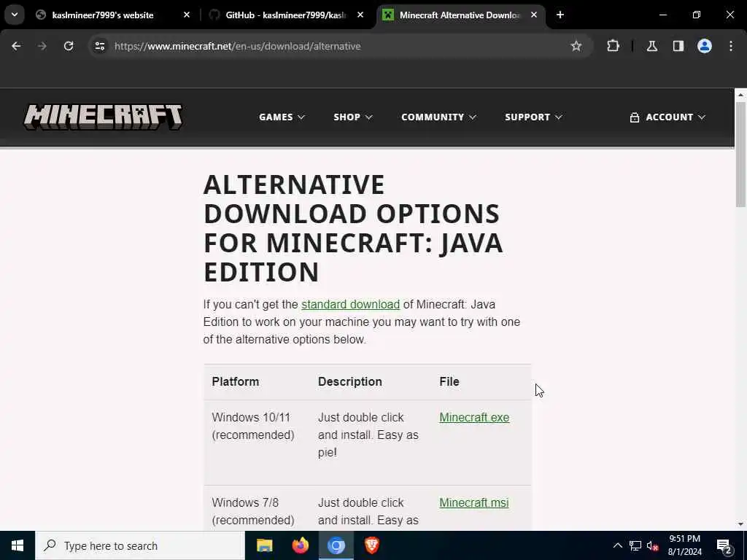
Task: Open the tab search dropdown arrow
Action: (15, 15)
